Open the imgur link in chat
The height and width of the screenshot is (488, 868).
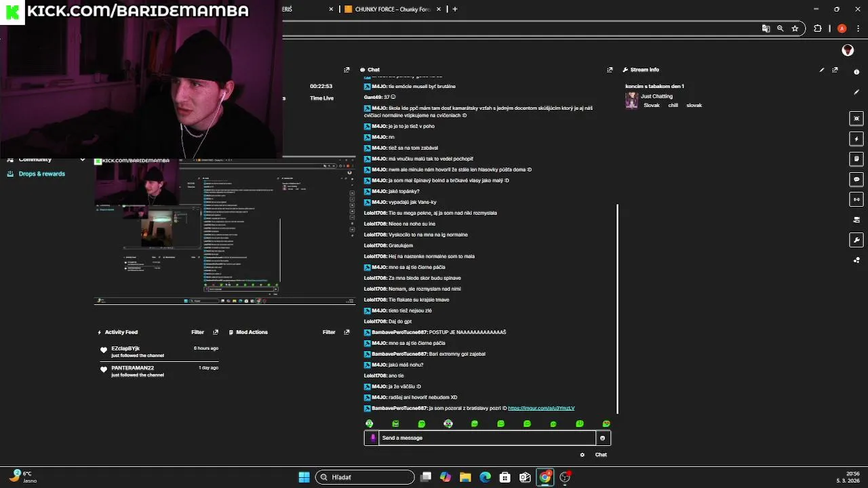(x=541, y=408)
